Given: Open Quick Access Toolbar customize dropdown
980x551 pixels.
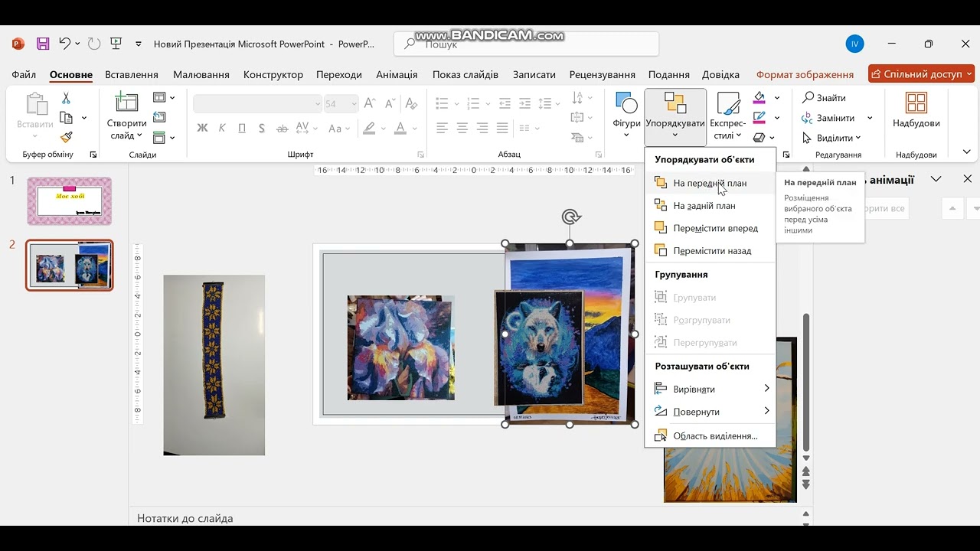Looking at the screenshot, I should click(x=139, y=44).
